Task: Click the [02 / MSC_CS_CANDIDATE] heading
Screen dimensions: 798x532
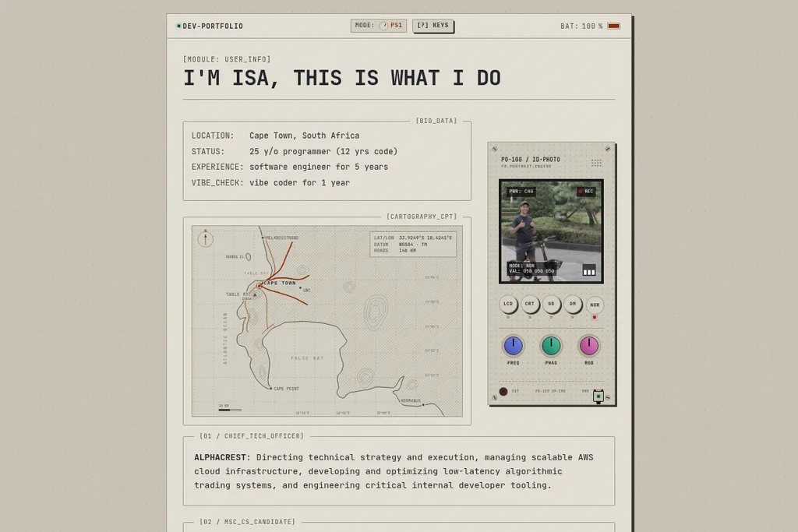Action: click(x=247, y=522)
